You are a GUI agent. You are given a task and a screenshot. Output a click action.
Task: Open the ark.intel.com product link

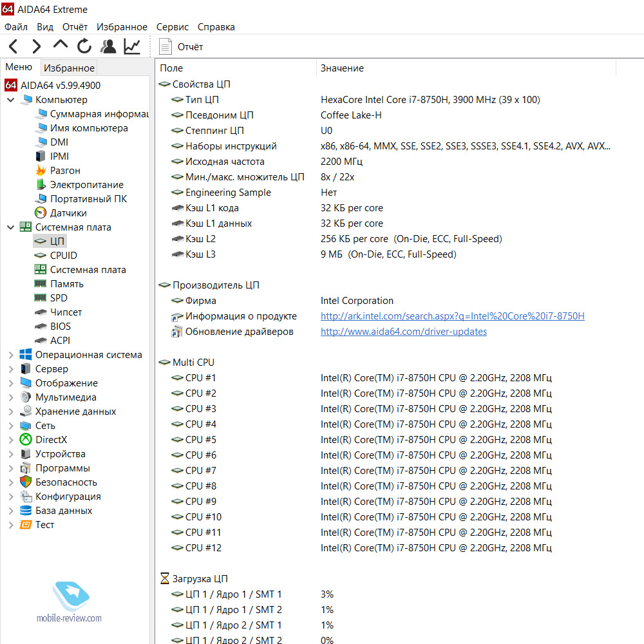[x=452, y=316]
